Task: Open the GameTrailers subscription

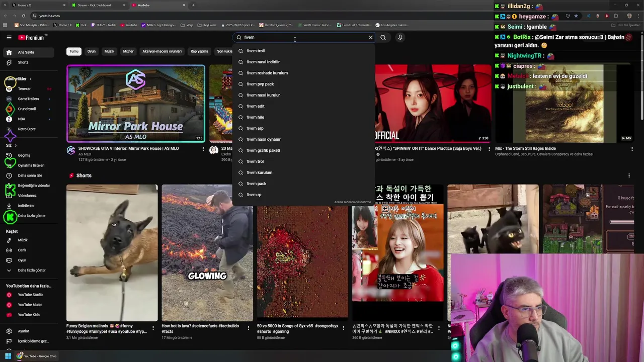Action: pos(28,99)
